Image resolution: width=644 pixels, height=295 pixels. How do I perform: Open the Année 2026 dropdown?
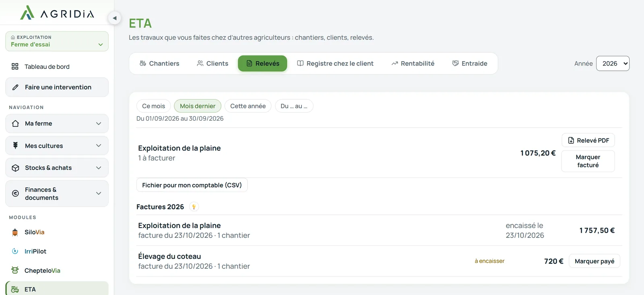pos(613,64)
